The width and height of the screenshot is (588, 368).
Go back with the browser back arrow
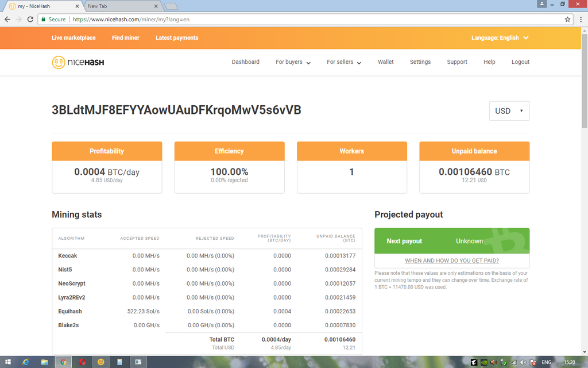coord(7,19)
